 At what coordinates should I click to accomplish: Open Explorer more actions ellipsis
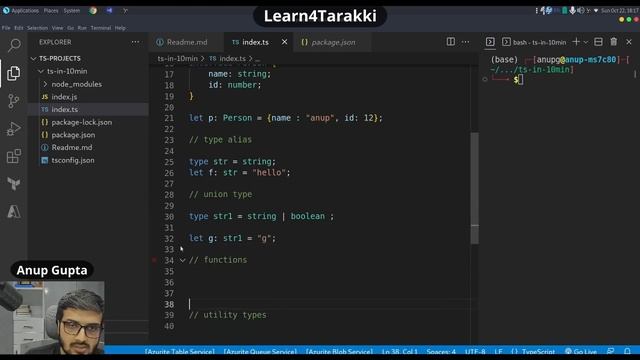[x=136, y=42]
